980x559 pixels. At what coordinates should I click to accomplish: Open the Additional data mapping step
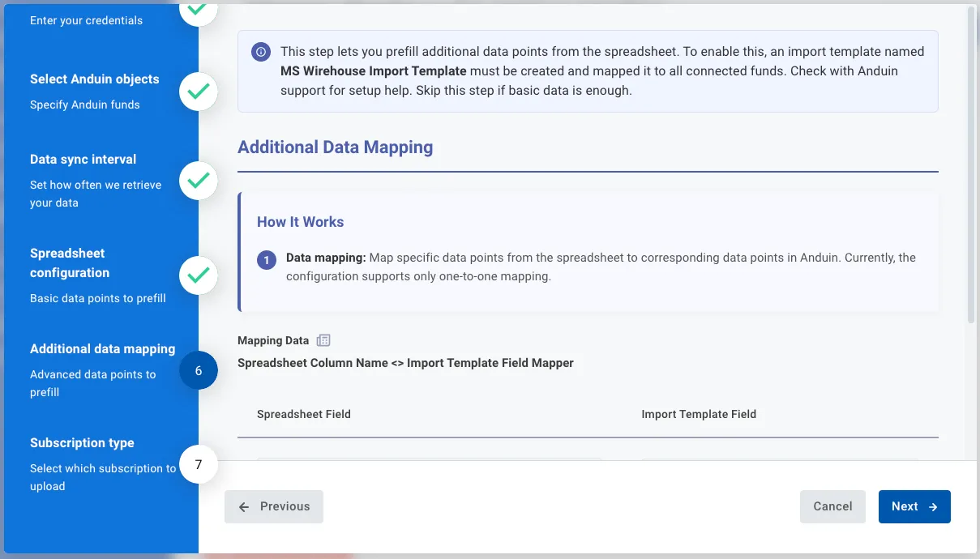[x=102, y=349]
